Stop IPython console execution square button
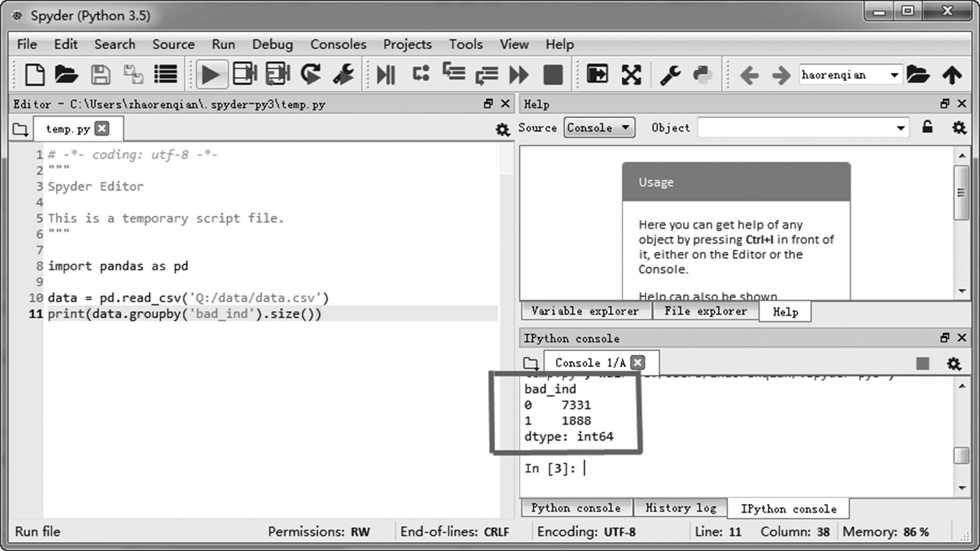 pos(922,363)
